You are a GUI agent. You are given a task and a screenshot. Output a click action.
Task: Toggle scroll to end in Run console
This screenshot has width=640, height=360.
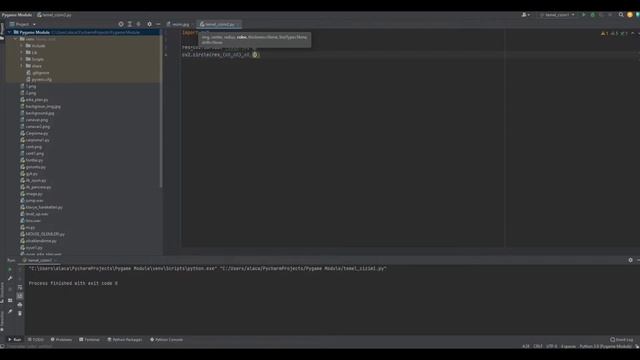(x=20, y=296)
